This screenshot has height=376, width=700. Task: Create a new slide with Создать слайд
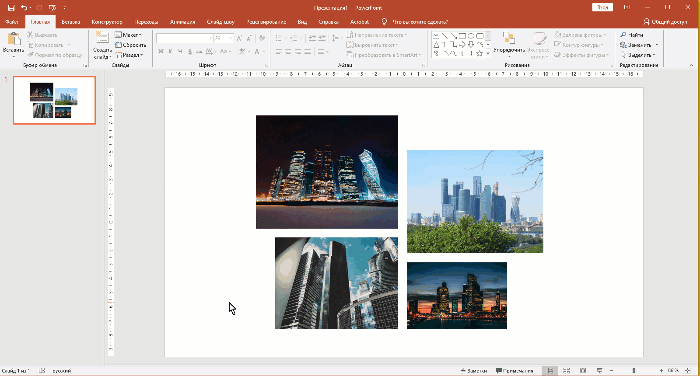102,45
